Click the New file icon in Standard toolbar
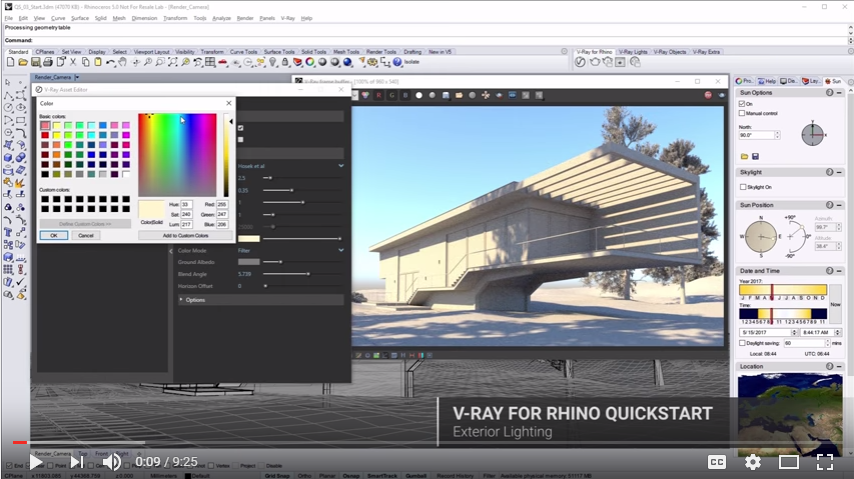Screen dimensions: 854x479 (x=10, y=62)
